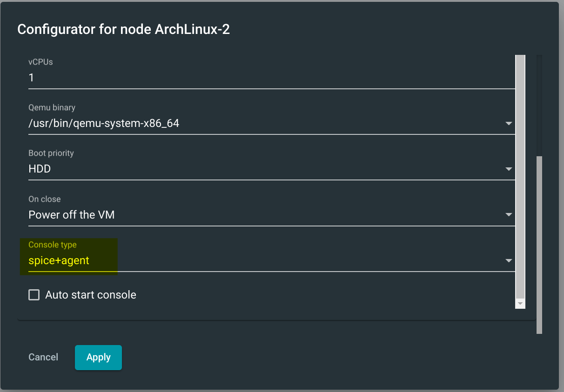Click the vCPUs value showing 1
This screenshot has height=392, width=564.
[186, 78]
